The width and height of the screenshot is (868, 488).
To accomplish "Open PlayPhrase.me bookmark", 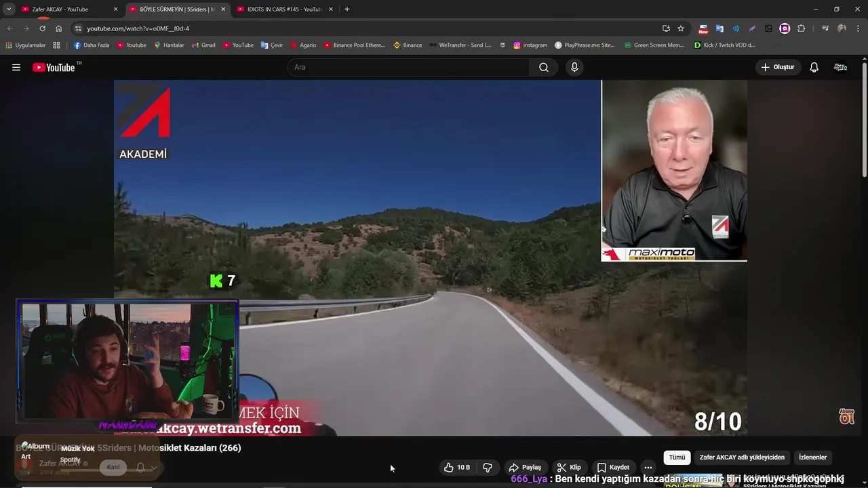I will click(585, 45).
